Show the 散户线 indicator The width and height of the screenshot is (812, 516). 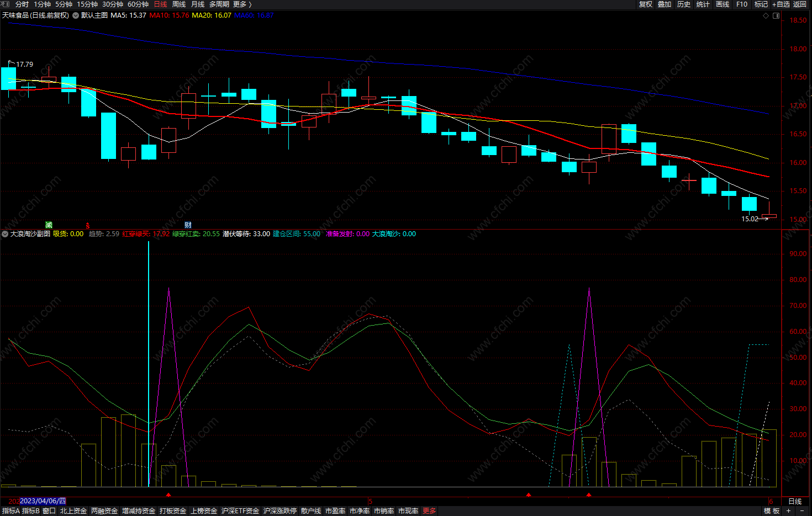311,511
